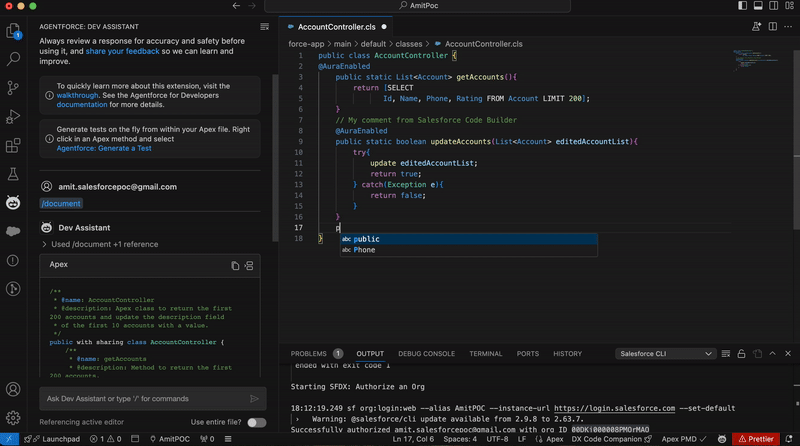Toggle the Use entire file switch

256,423
